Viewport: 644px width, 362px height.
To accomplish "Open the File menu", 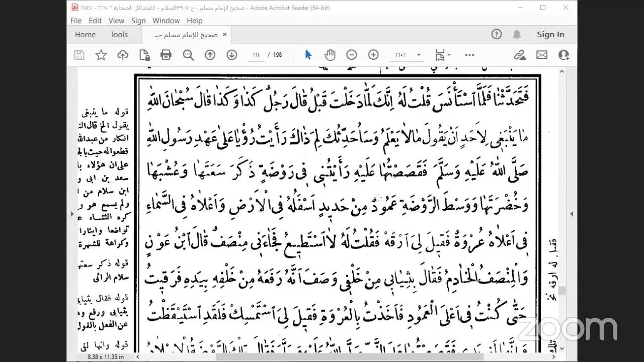I will pos(76,21).
